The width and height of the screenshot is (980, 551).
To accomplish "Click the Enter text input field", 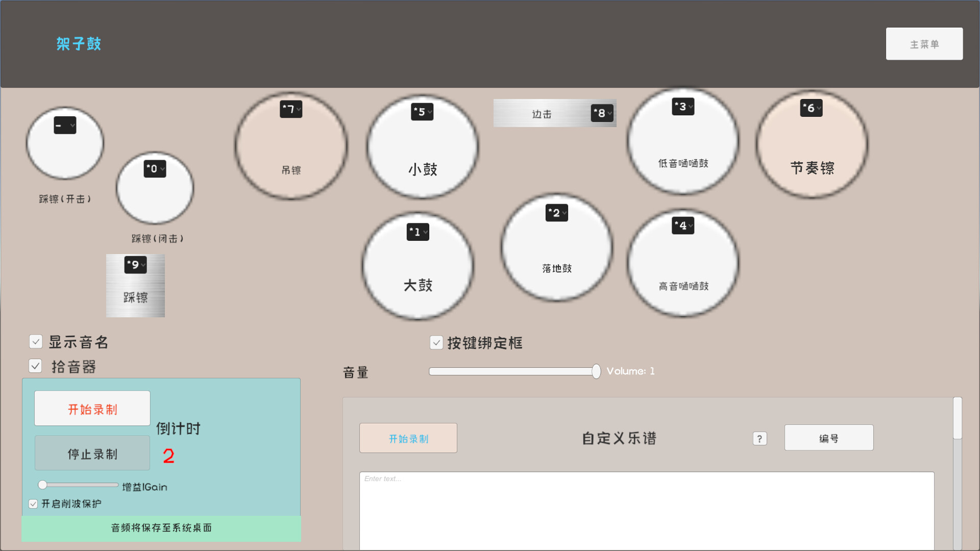I will [x=646, y=510].
